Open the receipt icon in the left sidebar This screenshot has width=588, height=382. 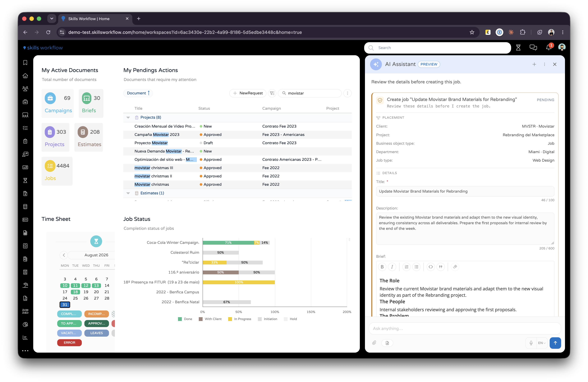25,272
